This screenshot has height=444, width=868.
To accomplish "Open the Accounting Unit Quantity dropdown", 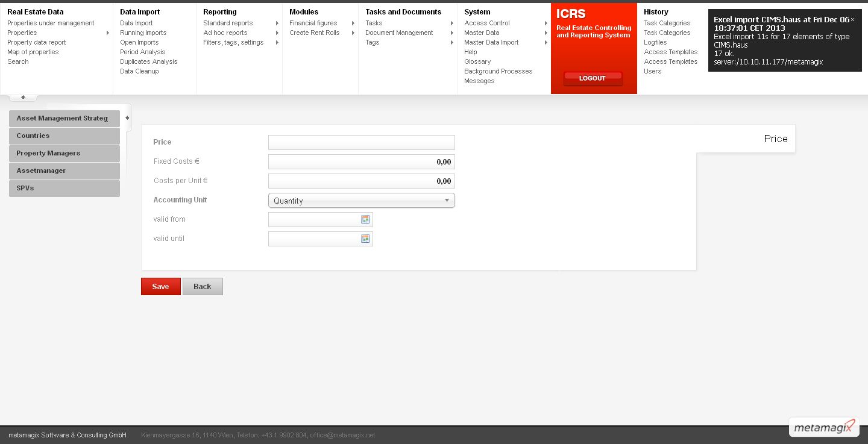I will [361, 201].
